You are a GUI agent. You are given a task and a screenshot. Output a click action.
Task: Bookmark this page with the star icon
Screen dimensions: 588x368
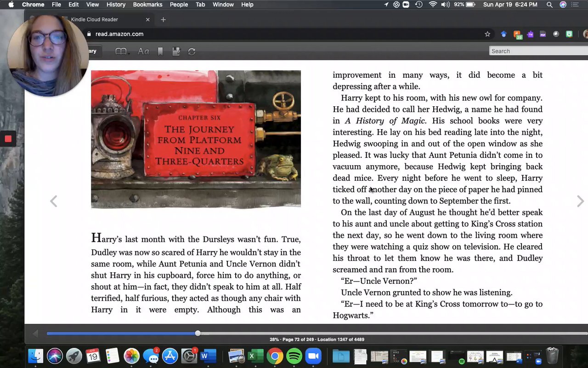[487, 34]
